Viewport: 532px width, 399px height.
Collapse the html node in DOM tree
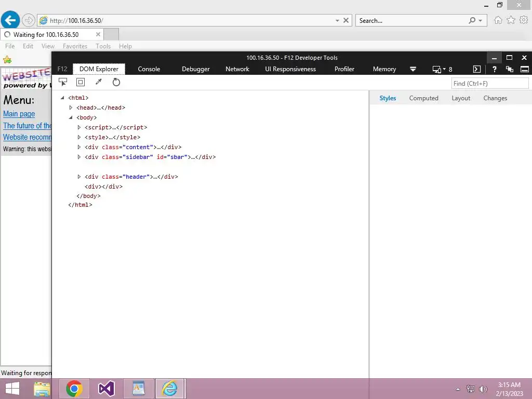(x=62, y=98)
